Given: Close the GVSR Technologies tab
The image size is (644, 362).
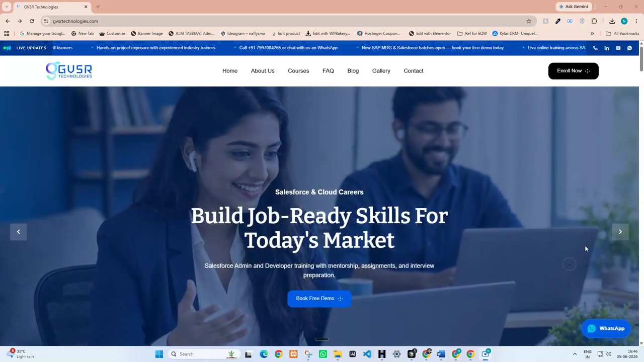Looking at the screenshot, I should coord(86,7).
